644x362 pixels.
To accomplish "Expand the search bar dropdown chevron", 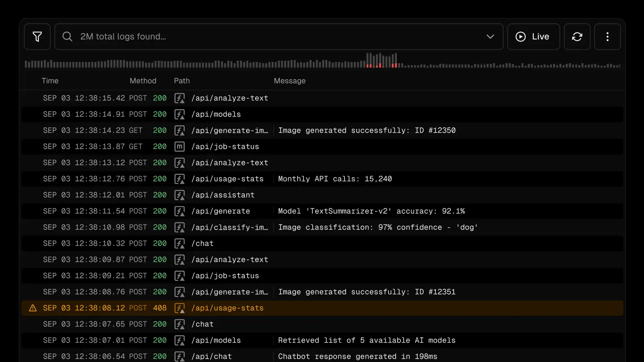I will 490,37.
